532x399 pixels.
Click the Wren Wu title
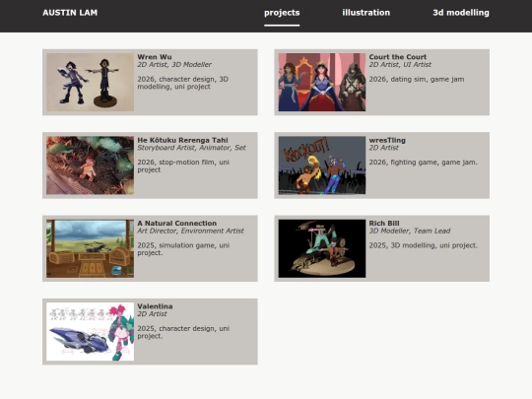click(x=155, y=57)
